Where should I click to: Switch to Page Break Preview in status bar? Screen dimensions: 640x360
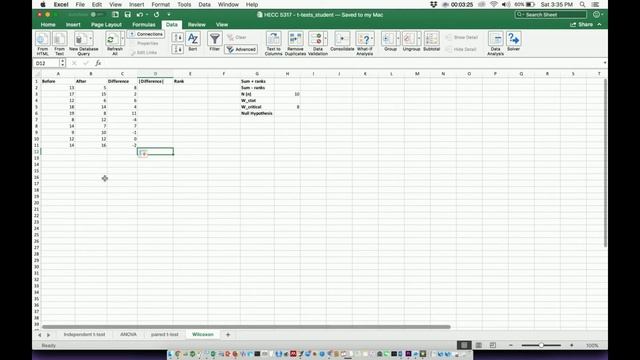coord(493,345)
